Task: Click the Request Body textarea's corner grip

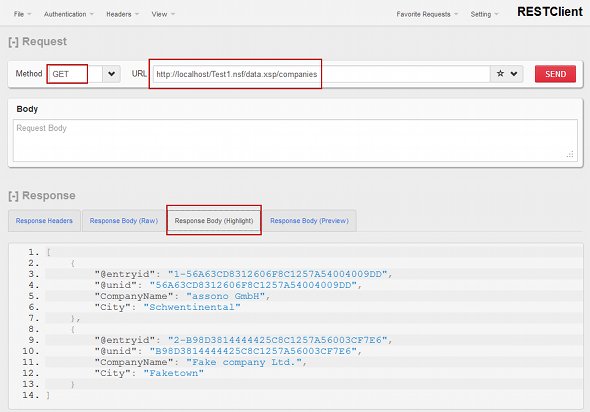Action: 570,154
